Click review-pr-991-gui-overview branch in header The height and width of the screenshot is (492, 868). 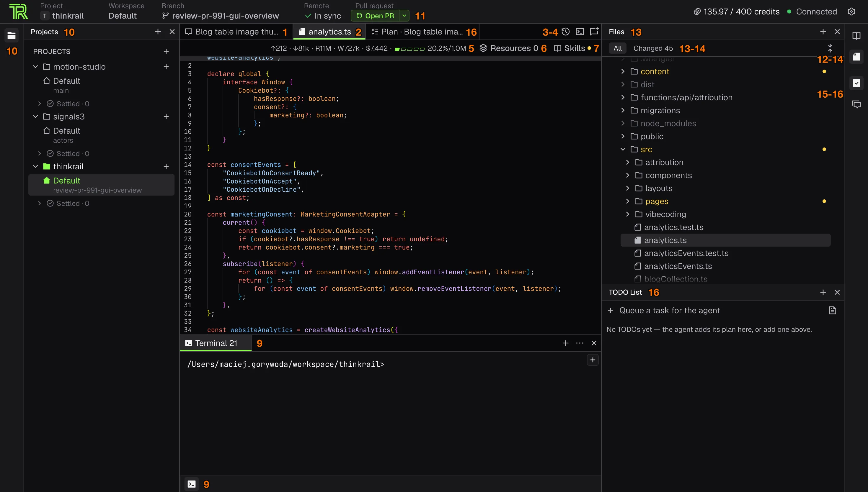coord(221,16)
